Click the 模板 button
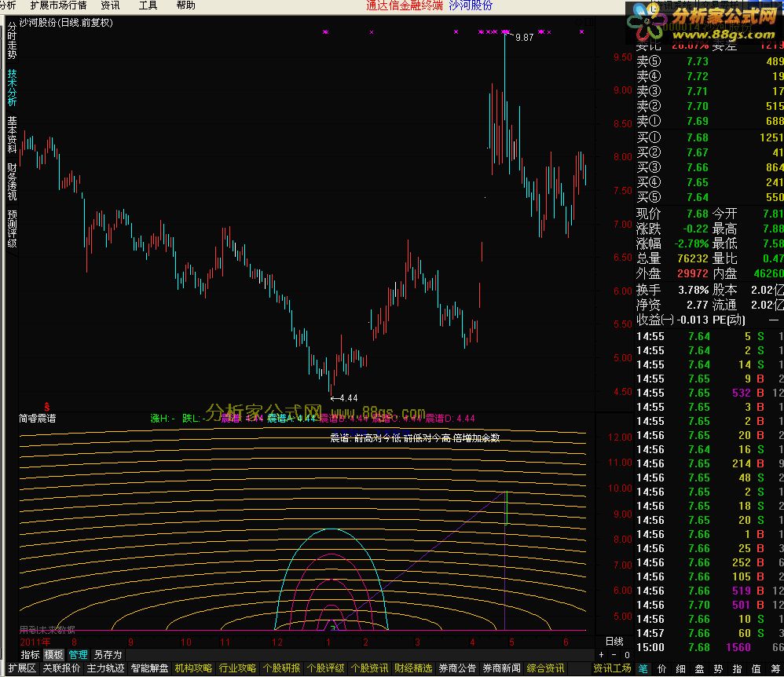Image resolution: width=784 pixels, height=677 pixels. coord(53,654)
